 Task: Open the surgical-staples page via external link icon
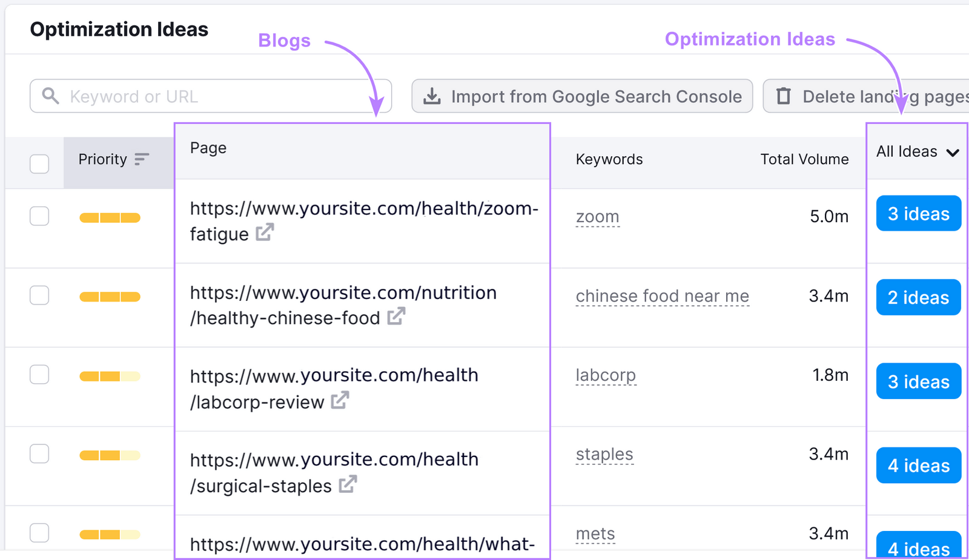346,485
